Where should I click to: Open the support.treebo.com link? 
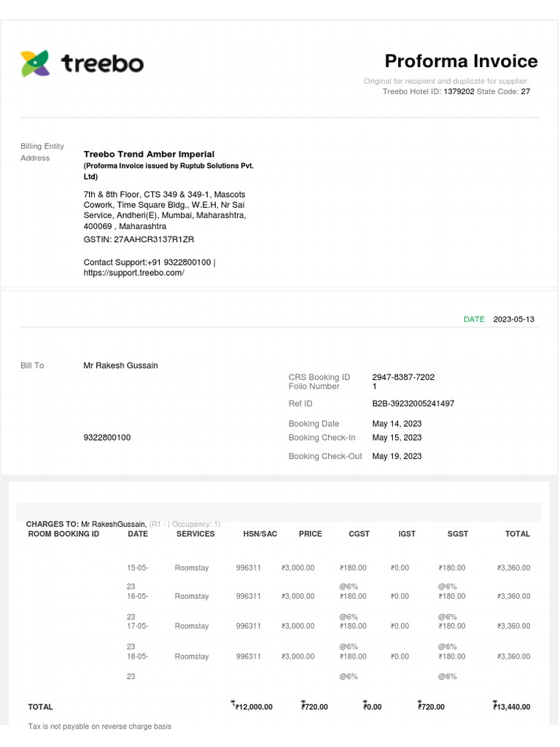click(134, 273)
